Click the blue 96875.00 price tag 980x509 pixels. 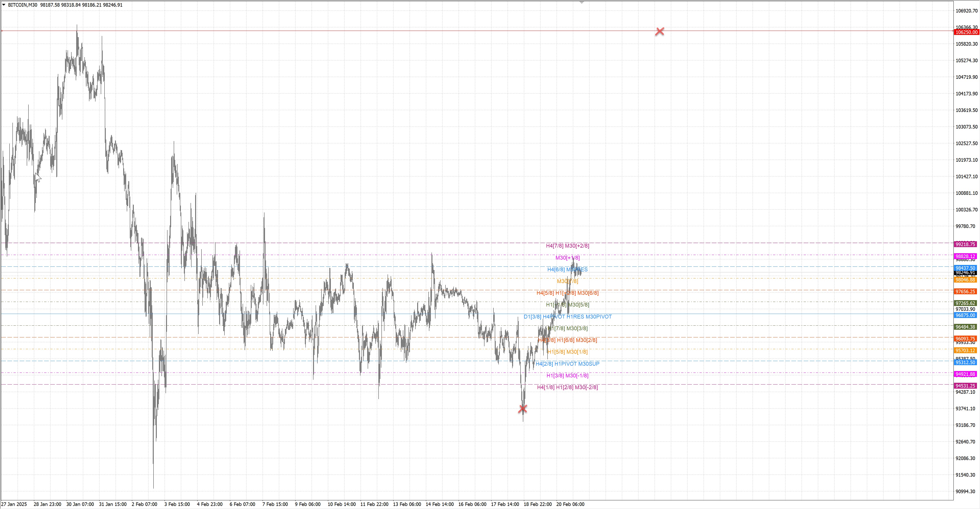[966, 315]
